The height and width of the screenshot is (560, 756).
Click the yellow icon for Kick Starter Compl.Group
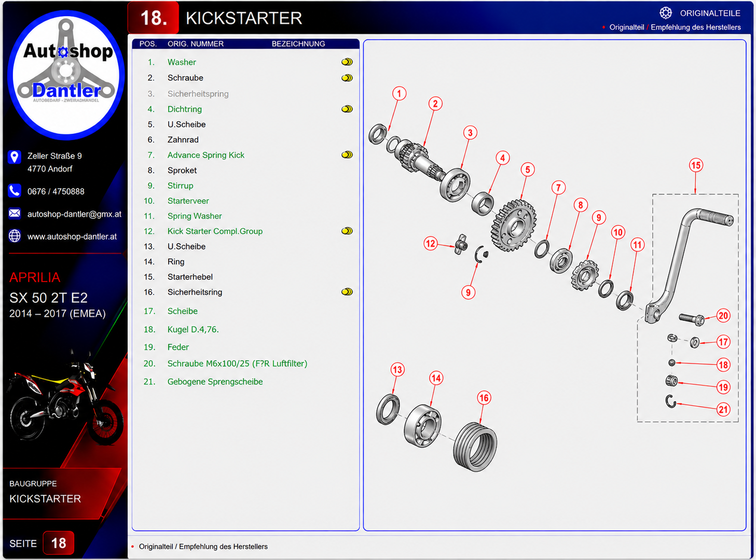(x=347, y=231)
